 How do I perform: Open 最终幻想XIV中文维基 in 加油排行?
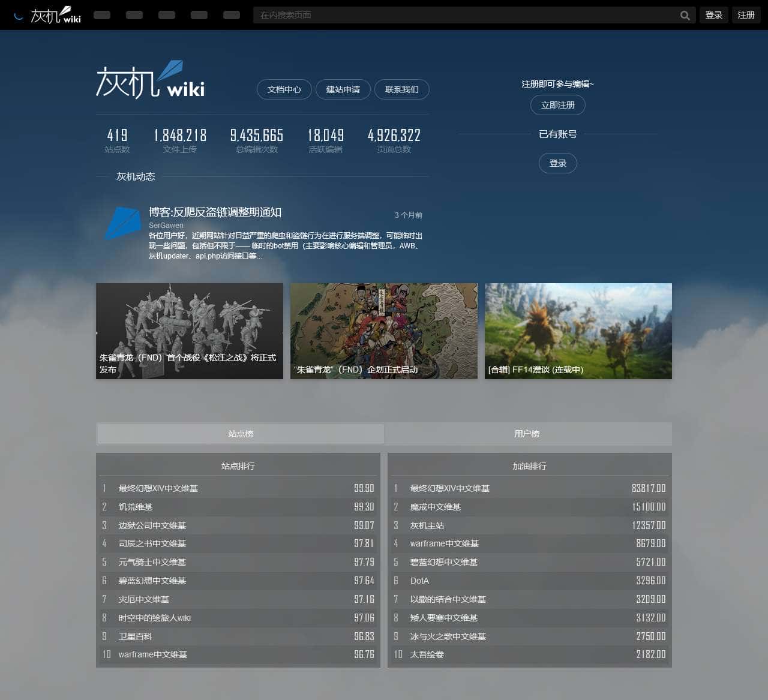[449, 488]
